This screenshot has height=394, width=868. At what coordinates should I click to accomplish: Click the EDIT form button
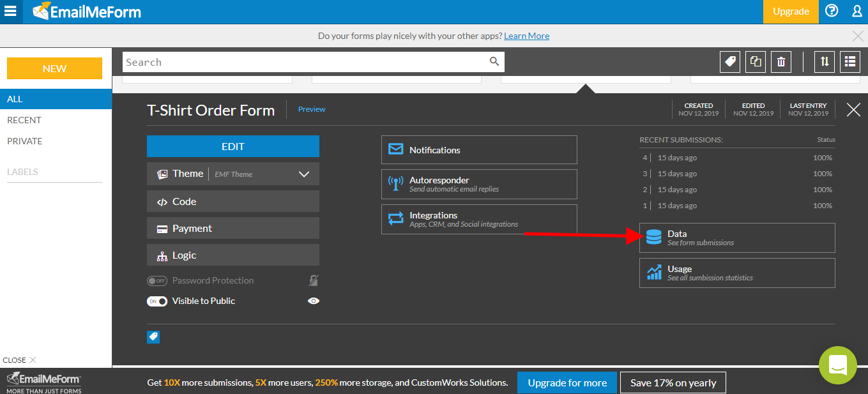click(x=233, y=146)
